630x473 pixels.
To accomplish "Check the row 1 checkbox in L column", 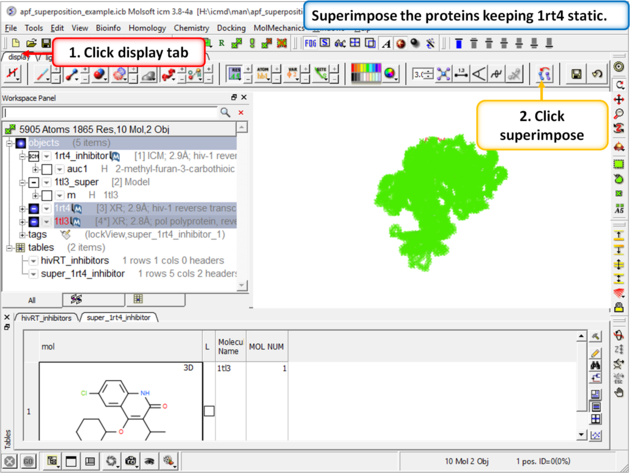I will pyautogui.click(x=209, y=410).
